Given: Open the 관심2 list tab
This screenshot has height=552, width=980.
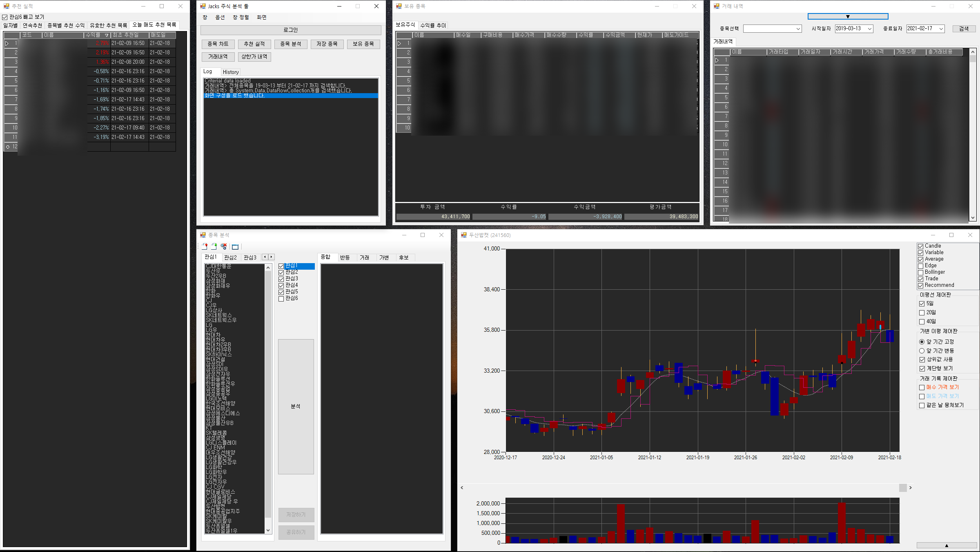Looking at the screenshot, I should point(230,257).
